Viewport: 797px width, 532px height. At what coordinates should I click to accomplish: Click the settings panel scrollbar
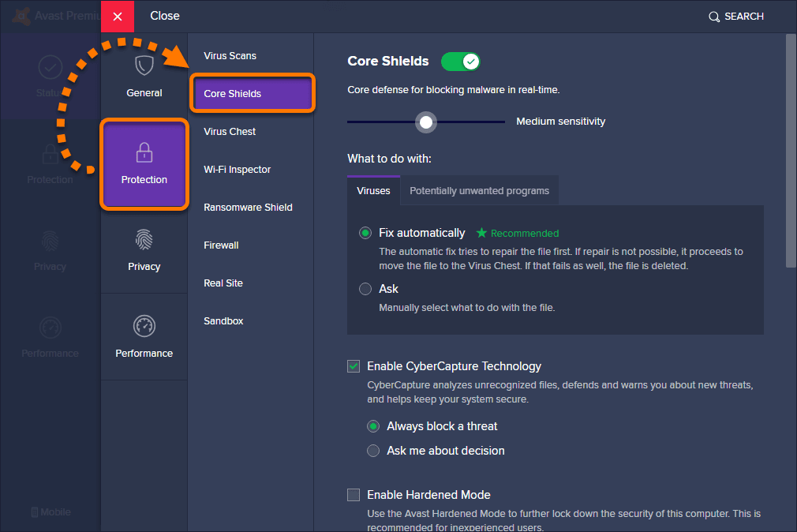(791, 151)
